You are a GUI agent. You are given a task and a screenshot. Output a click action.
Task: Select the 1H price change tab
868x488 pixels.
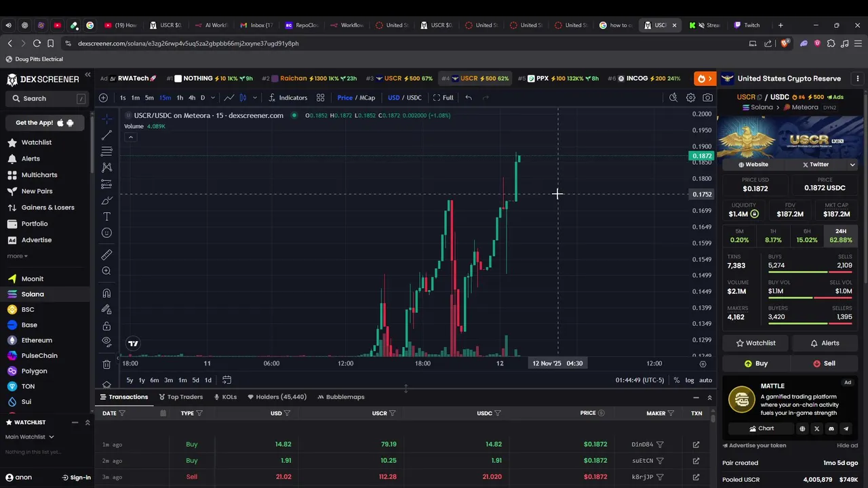tap(773, 236)
